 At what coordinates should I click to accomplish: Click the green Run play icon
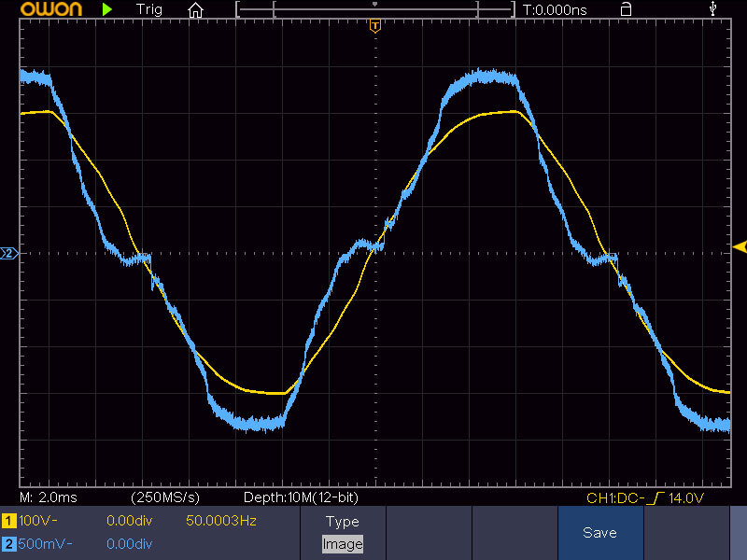[108, 9]
